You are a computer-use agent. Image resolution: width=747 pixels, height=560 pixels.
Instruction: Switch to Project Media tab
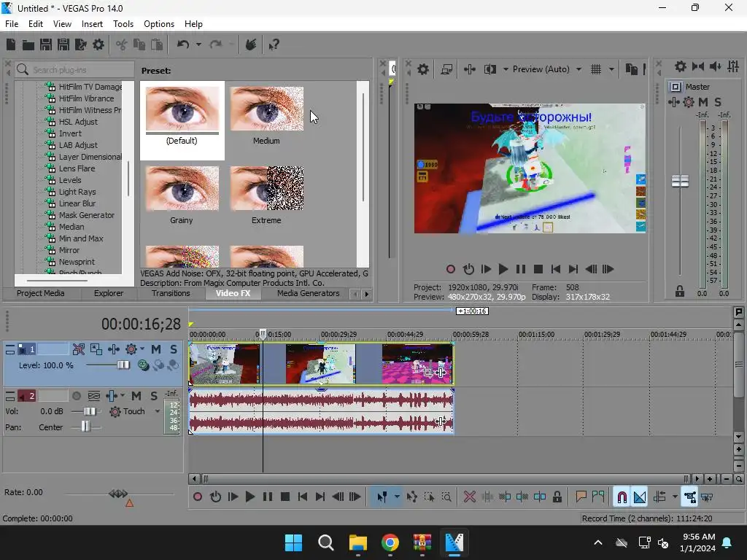click(41, 293)
